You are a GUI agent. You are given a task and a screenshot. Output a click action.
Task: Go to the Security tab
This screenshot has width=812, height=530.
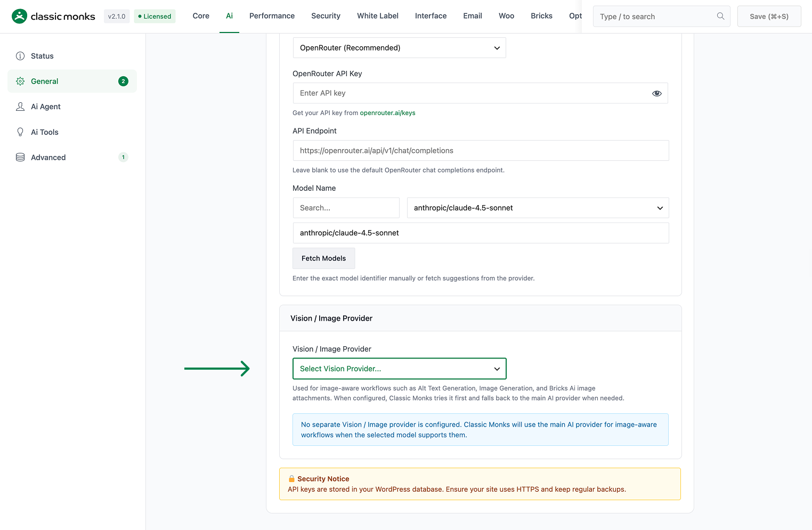tap(326, 16)
